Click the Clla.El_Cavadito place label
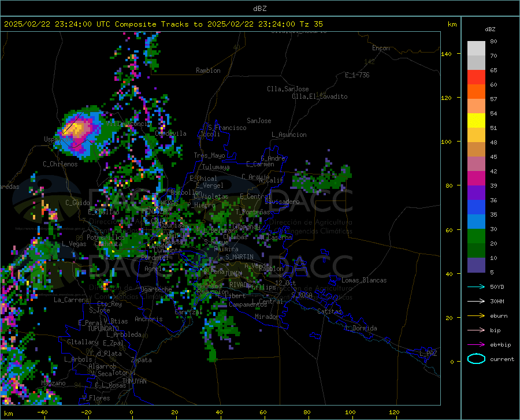 tap(320, 96)
